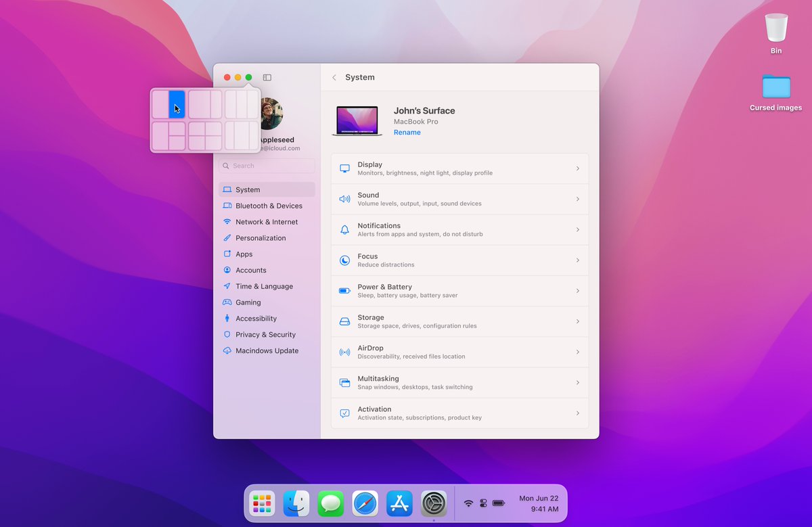Expand the Activation row chevron

point(577,413)
